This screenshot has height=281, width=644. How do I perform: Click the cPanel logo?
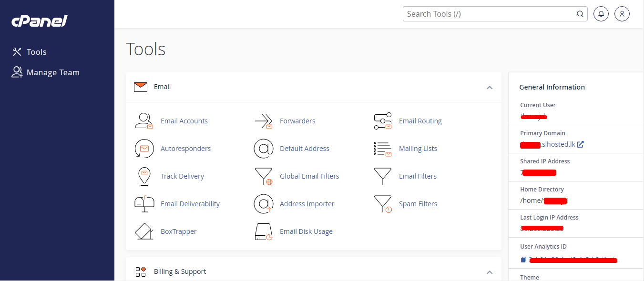[x=39, y=21]
